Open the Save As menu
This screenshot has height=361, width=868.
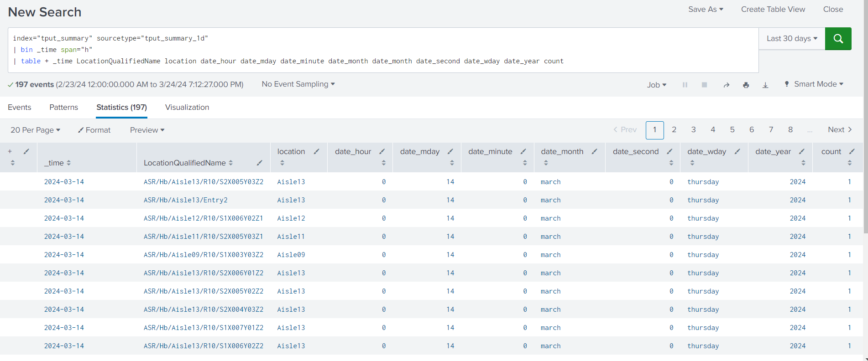[x=706, y=9]
